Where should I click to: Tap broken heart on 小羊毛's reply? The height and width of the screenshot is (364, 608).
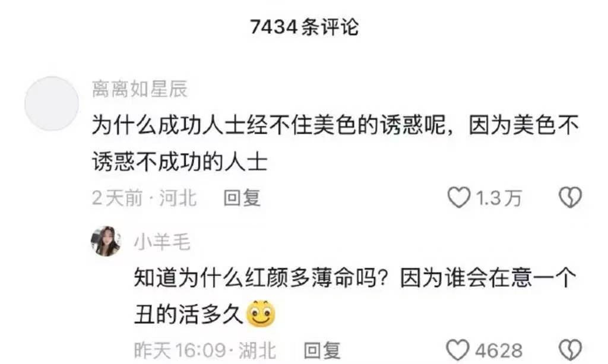tap(571, 350)
